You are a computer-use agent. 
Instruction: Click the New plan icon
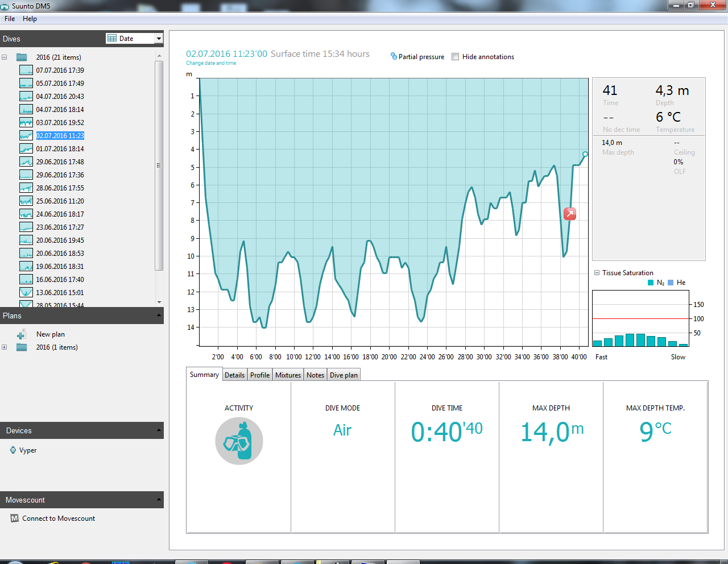(x=22, y=334)
